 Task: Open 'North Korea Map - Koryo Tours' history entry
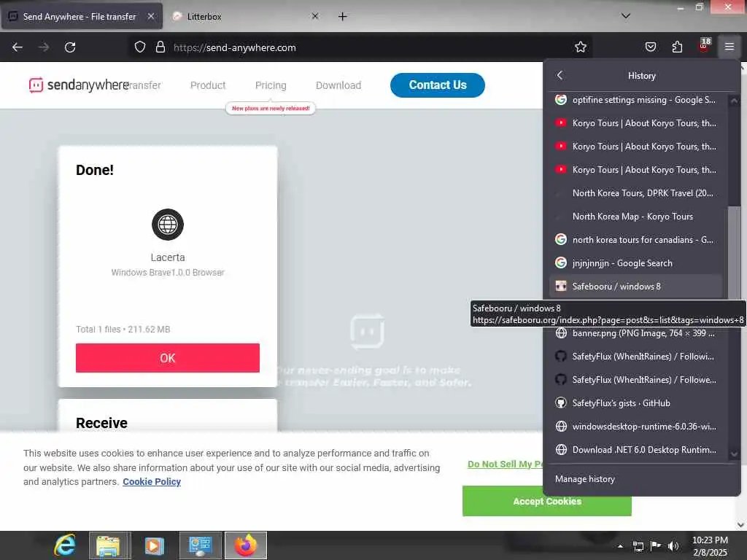click(x=636, y=216)
